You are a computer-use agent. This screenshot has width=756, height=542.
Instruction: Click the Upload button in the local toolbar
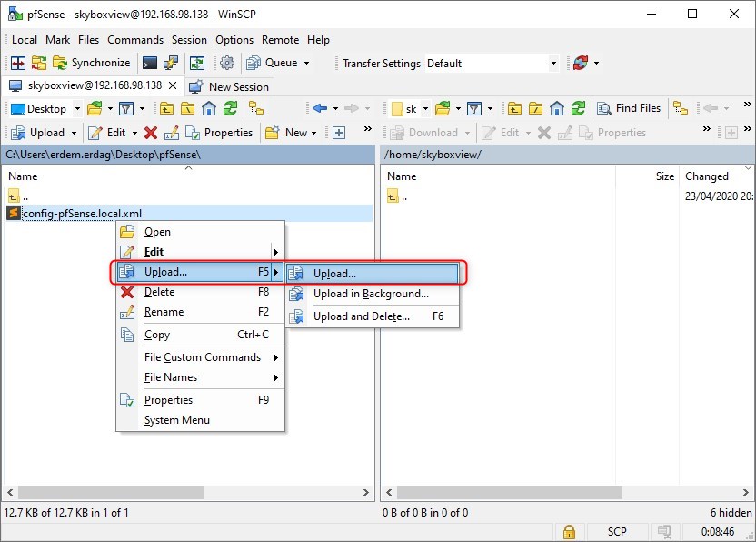click(x=38, y=133)
